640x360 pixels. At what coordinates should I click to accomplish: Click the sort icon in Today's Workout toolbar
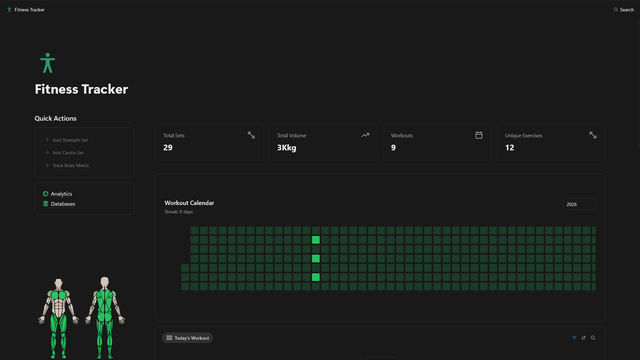point(584,338)
